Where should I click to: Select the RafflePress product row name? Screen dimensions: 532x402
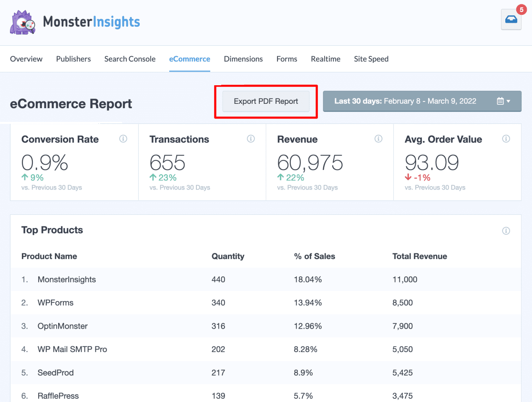[x=58, y=396]
